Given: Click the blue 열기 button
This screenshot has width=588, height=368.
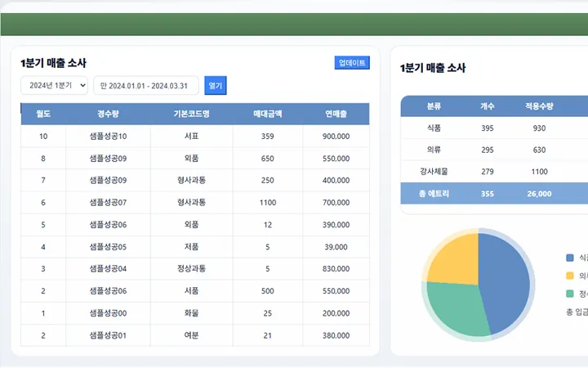Looking at the screenshot, I should [x=216, y=86].
